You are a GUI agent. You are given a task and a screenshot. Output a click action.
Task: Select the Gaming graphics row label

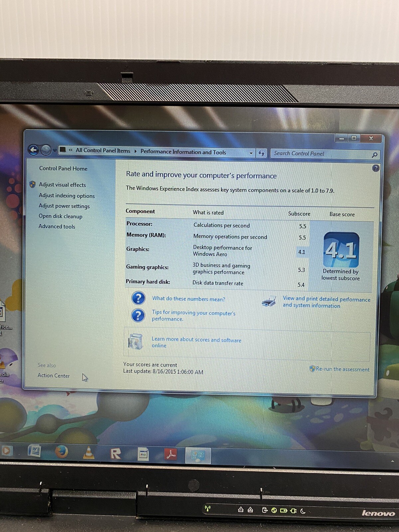click(x=147, y=267)
